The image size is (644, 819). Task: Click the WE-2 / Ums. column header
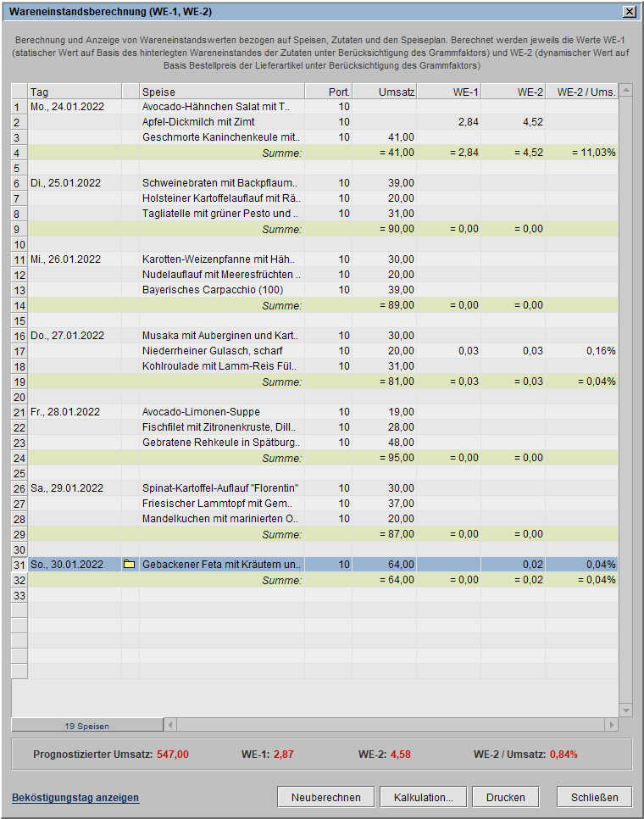pyautogui.click(x=581, y=92)
